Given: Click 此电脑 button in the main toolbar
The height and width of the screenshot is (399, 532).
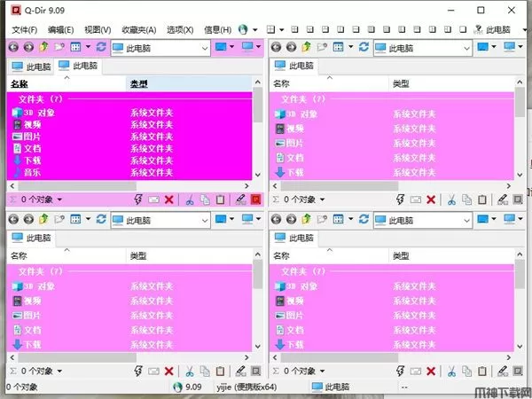Looking at the screenshot, I should (x=492, y=30).
